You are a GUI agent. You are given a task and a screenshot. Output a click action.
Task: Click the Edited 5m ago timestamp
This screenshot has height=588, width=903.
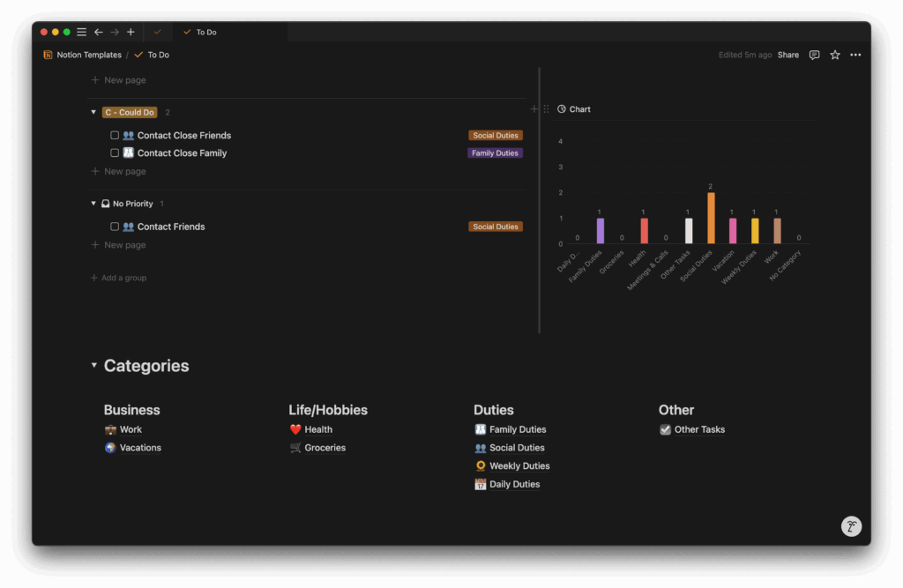744,55
